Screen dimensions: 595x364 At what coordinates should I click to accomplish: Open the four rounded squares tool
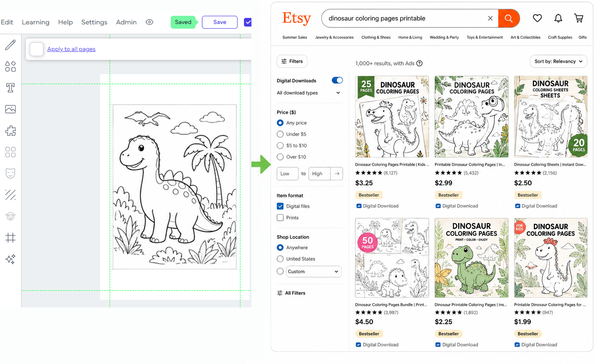tap(10, 152)
